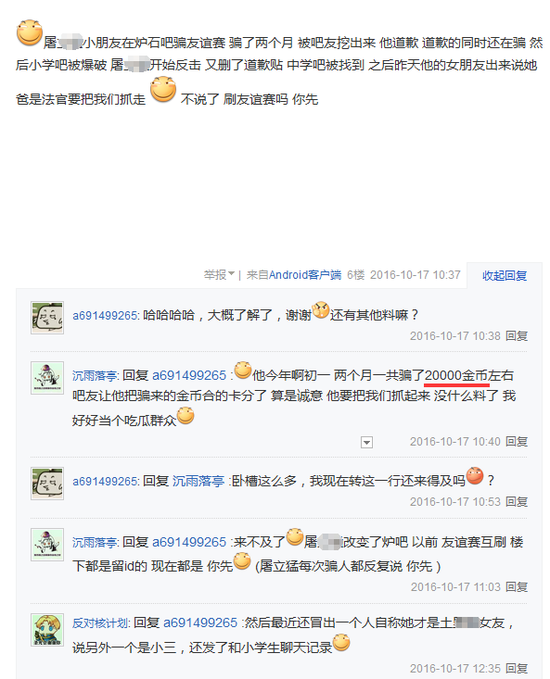Click 沉雨落亭 avatar in 10:40 reply

(47, 378)
